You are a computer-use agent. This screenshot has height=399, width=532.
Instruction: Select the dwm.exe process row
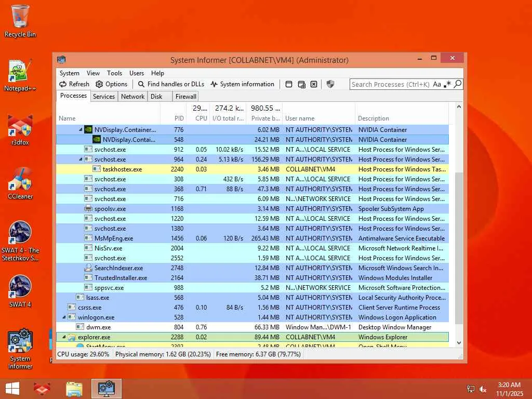(252, 327)
